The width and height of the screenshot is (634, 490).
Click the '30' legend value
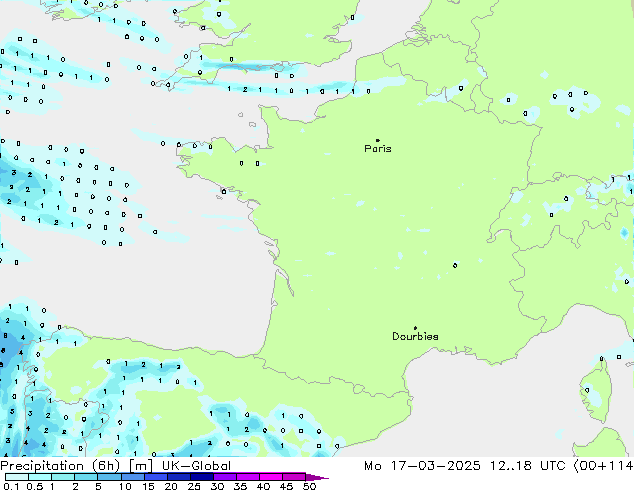coord(217,486)
